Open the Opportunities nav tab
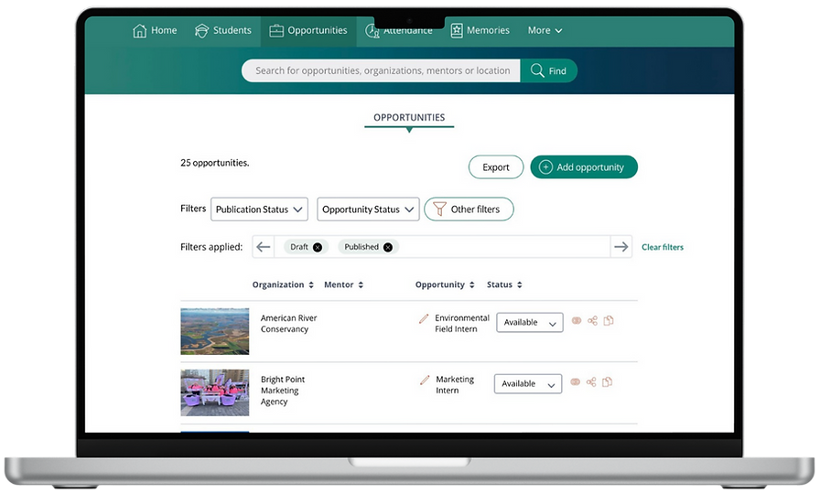 point(308,31)
